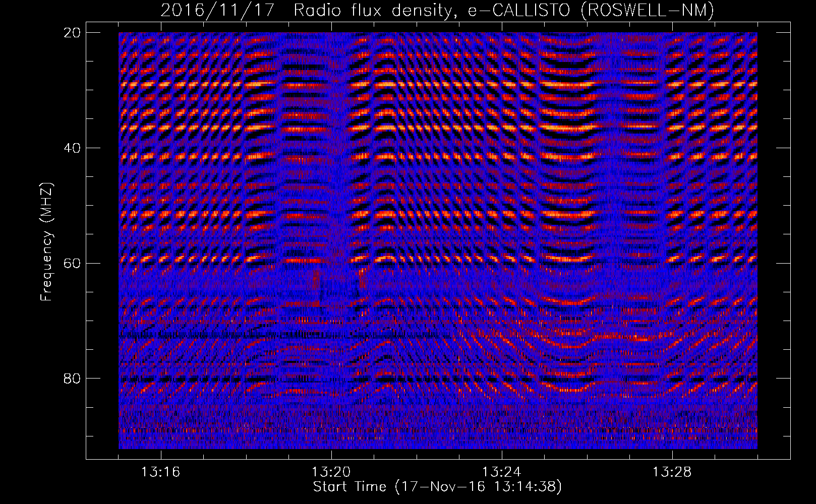Click the Frequency (MHZ) axis label
Screen dimensions: 816x504
click(46, 242)
